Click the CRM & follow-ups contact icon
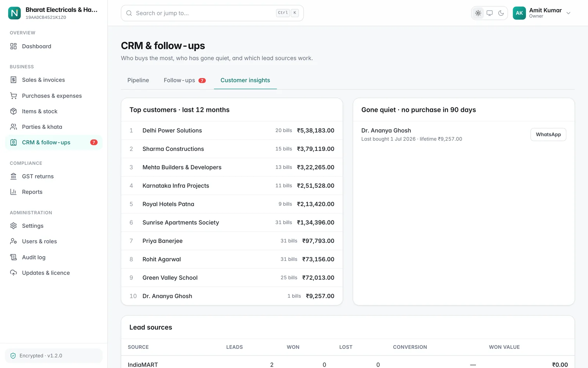 click(14, 142)
